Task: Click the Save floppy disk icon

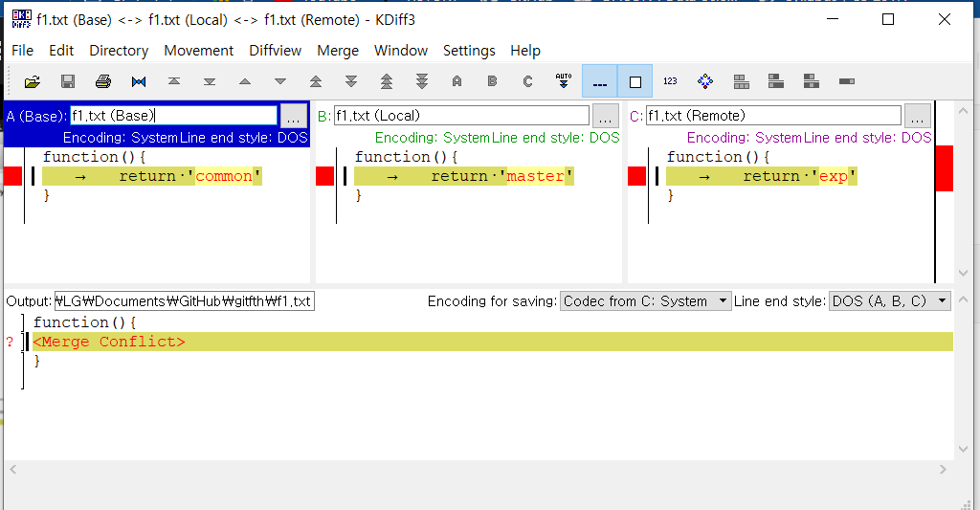Action: [68, 81]
